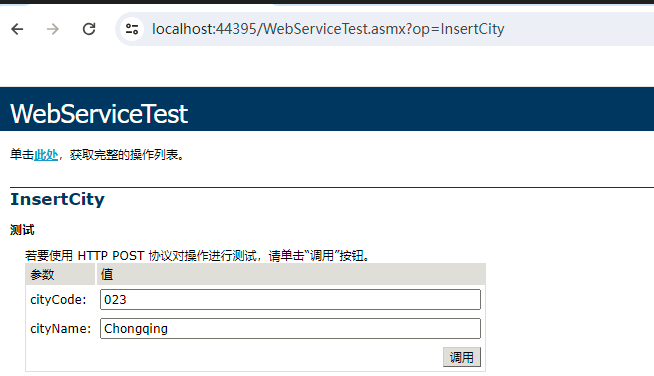Click the InsertCity operation heading
Image resolution: width=654 pixels, height=376 pixels.
point(57,199)
